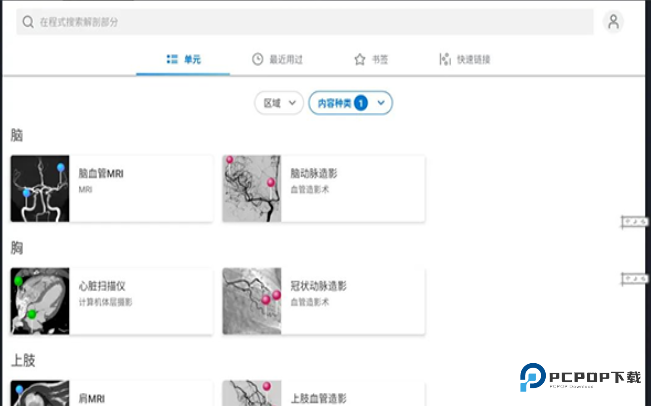Open the 心脏扫描仪 module

[112, 301]
